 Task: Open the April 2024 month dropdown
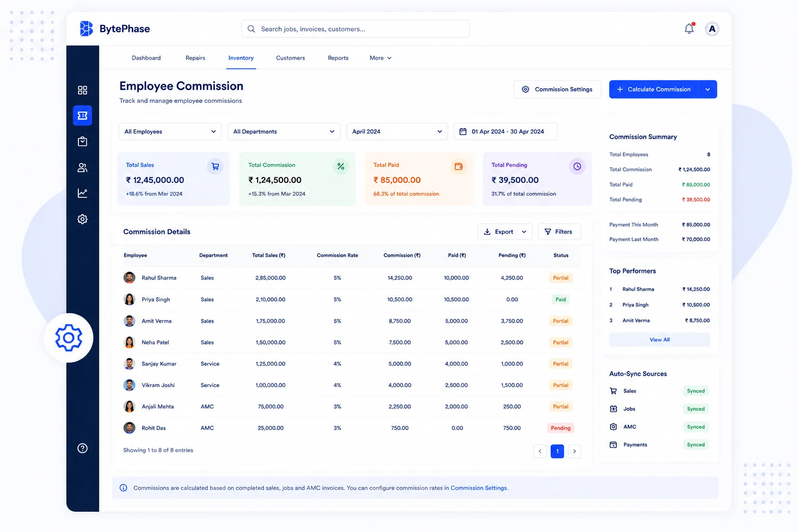click(397, 131)
